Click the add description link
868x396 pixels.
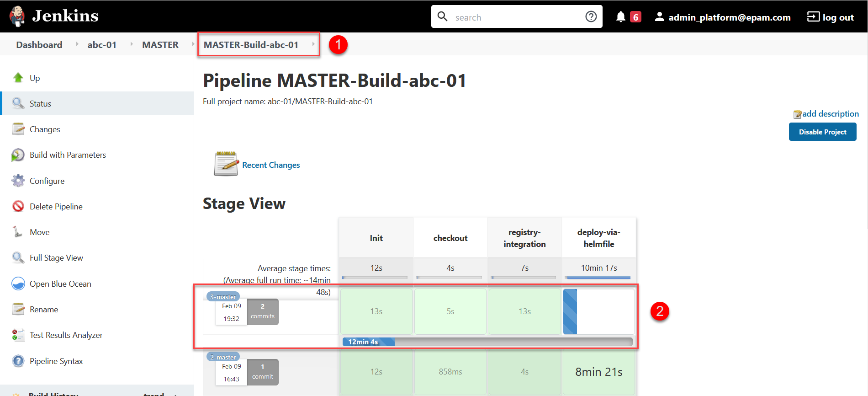click(x=830, y=114)
